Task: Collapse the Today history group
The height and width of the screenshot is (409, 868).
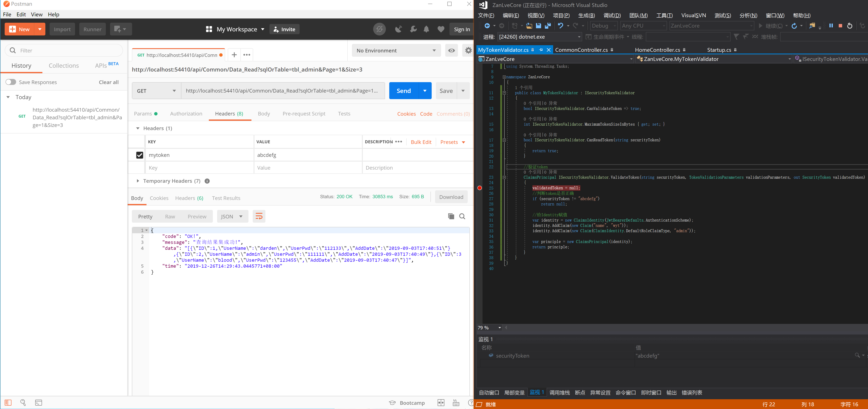Action: [x=8, y=97]
